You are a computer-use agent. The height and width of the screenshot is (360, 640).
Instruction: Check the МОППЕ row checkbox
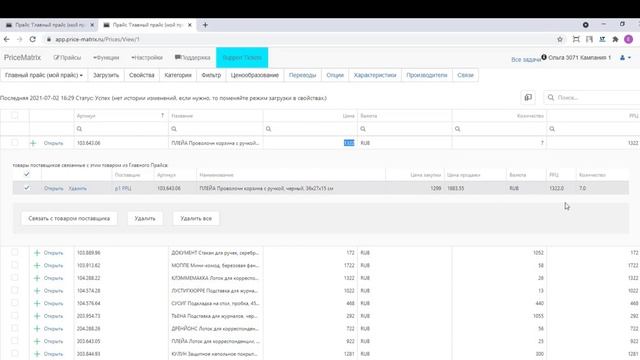coord(15,265)
